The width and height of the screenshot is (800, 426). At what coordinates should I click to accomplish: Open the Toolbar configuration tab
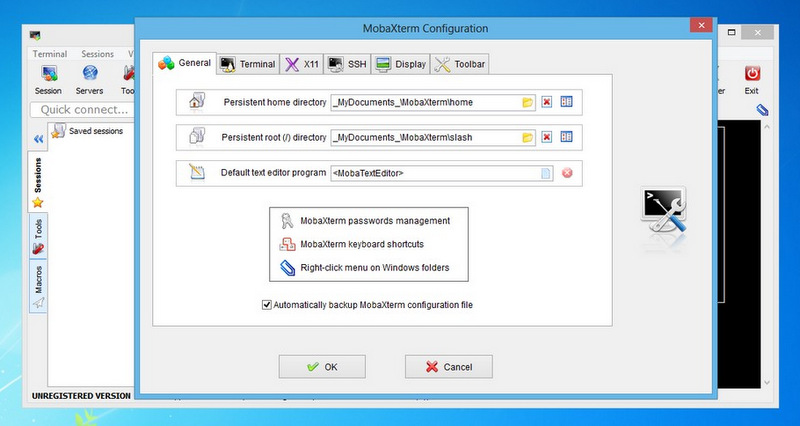460,64
